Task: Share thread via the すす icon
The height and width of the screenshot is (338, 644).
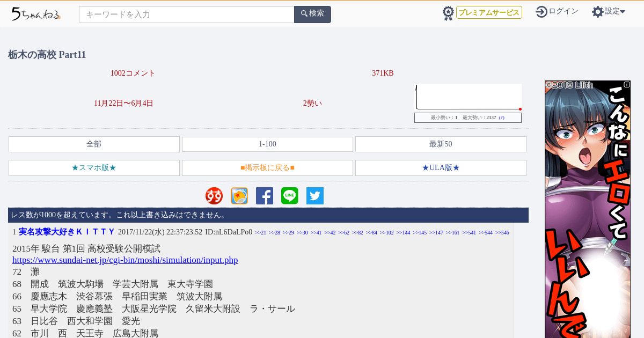Action: click(214, 196)
